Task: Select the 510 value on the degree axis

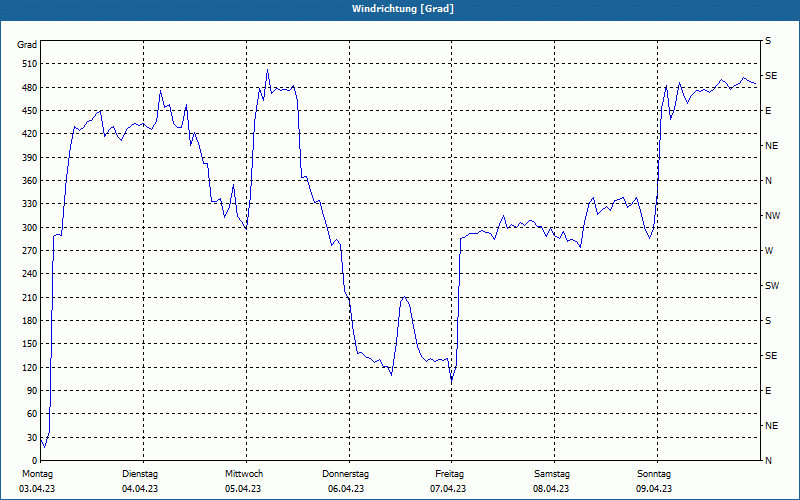Action: click(x=30, y=64)
